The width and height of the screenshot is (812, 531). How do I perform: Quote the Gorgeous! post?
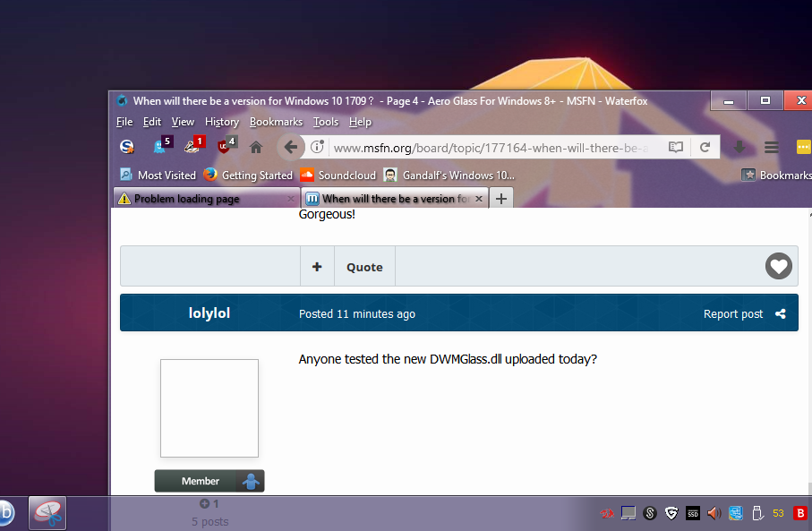coord(364,267)
